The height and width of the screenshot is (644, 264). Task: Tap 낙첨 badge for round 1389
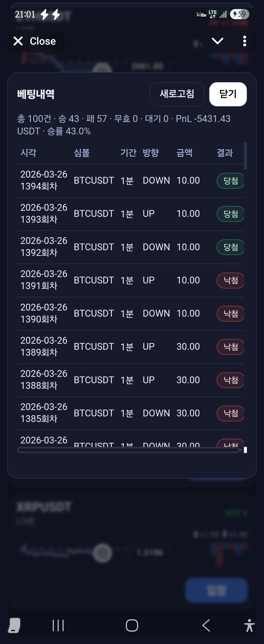[230, 347]
